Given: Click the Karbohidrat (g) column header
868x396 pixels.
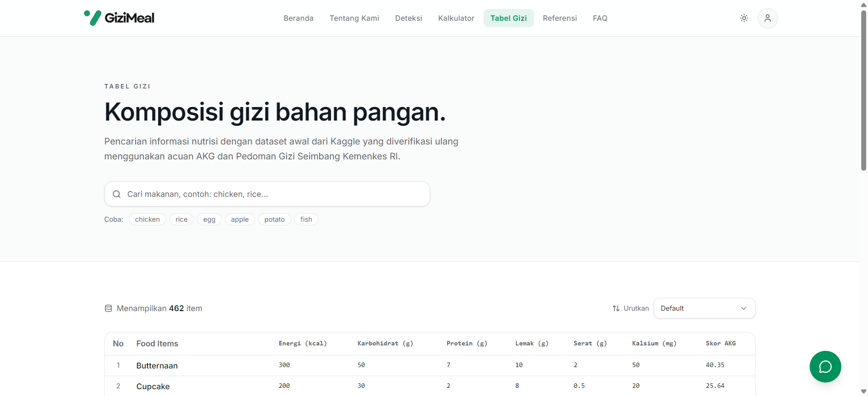Looking at the screenshot, I should pyautogui.click(x=385, y=344).
